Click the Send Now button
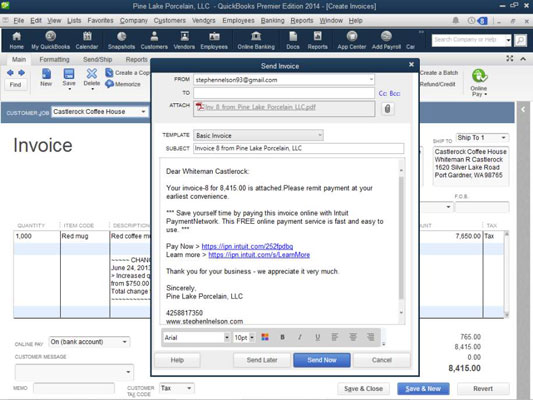The width and height of the screenshot is (533, 400). (322, 360)
